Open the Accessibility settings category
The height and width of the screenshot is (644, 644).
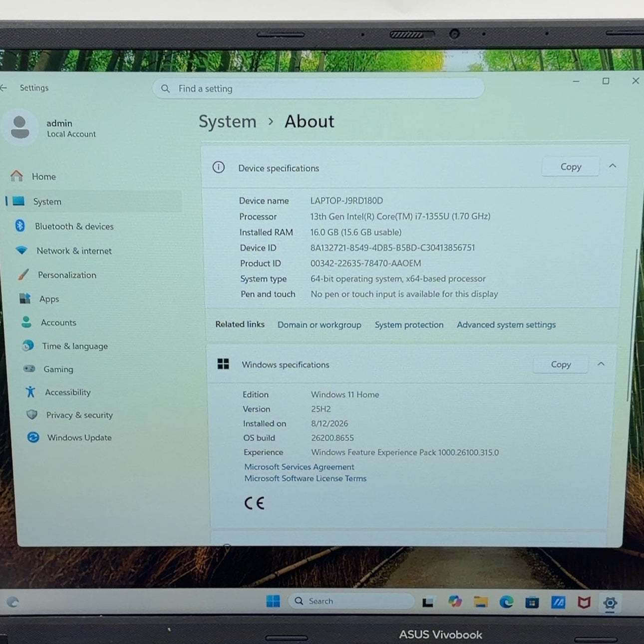click(68, 392)
